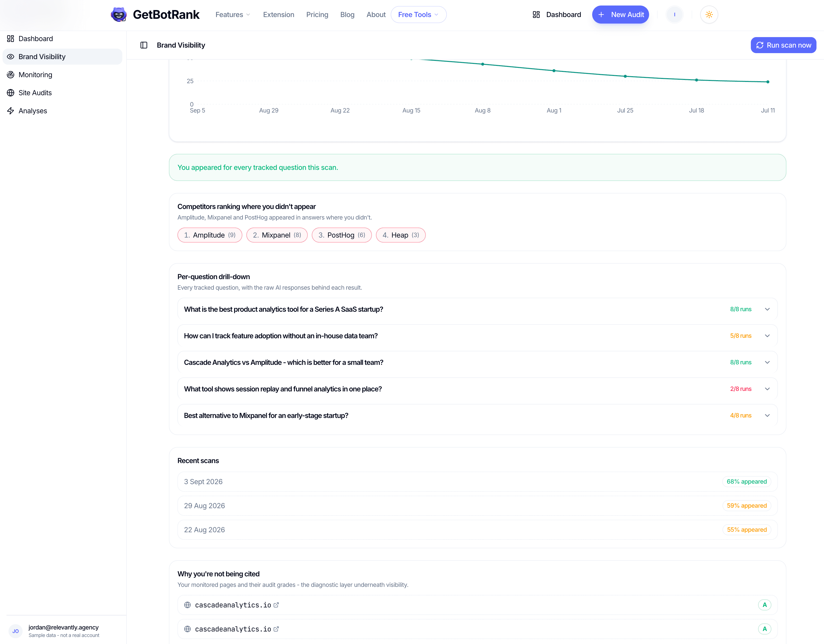Open the 3 Sept 2026 scan row
This screenshot has width=824, height=644.
click(477, 482)
